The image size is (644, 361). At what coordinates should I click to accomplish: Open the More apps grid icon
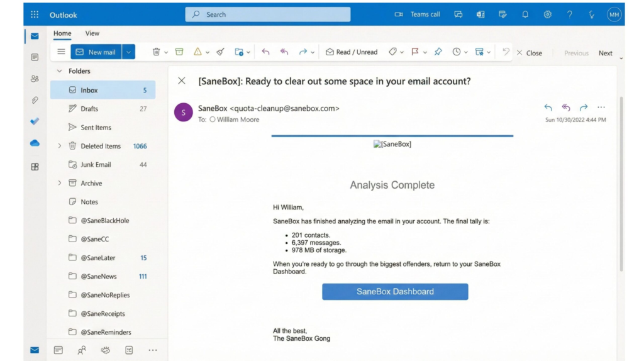coord(35,167)
